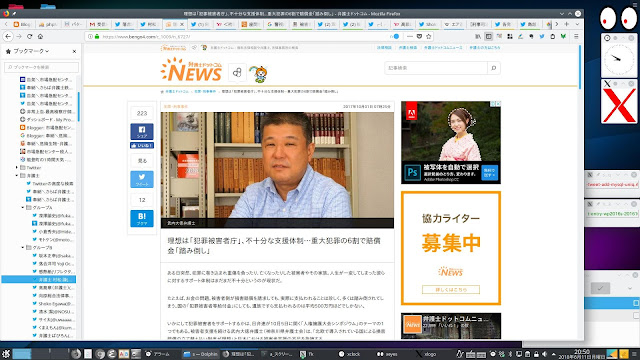Click the pencil extension icon in the toolbar
This screenshot has width=640, height=360.
point(520,36)
